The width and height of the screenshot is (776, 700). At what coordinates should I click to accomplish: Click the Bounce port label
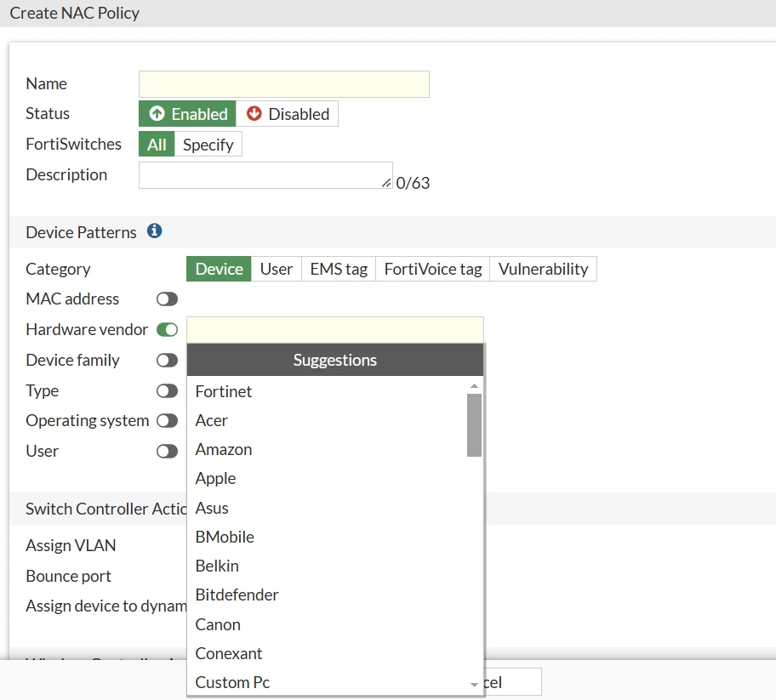(68, 576)
